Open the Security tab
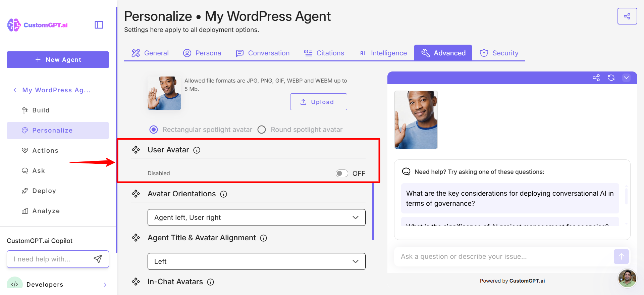The width and height of the screenshot is (644, 295). click(499, 53)
